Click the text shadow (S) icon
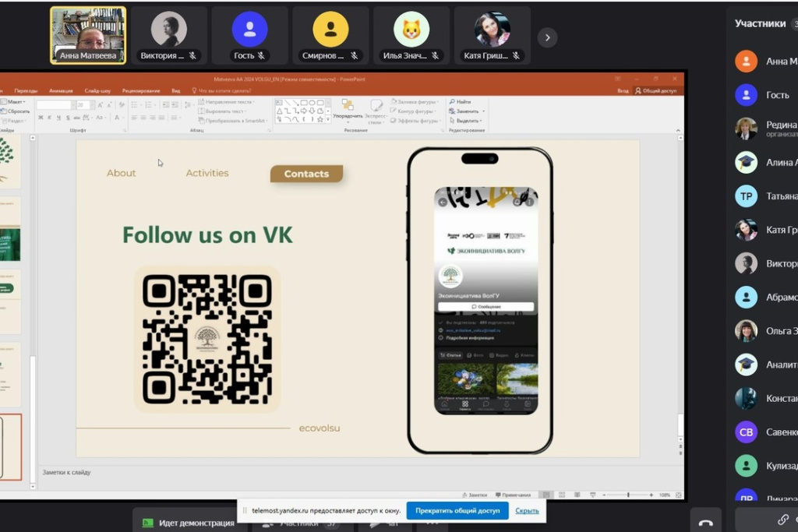The height and width of the screenshot is (532, 798). (68, 118)
